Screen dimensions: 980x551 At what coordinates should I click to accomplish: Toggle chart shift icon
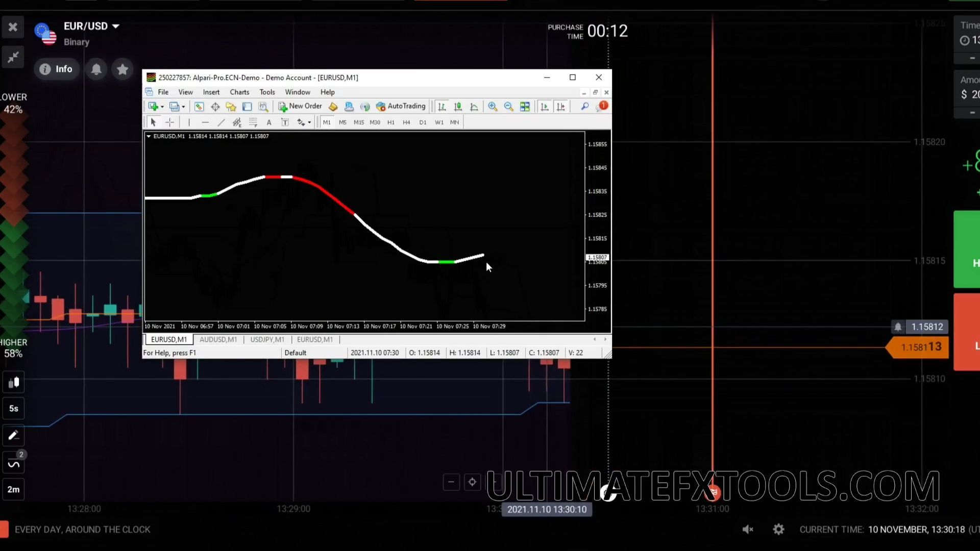[x=561, y=106]
